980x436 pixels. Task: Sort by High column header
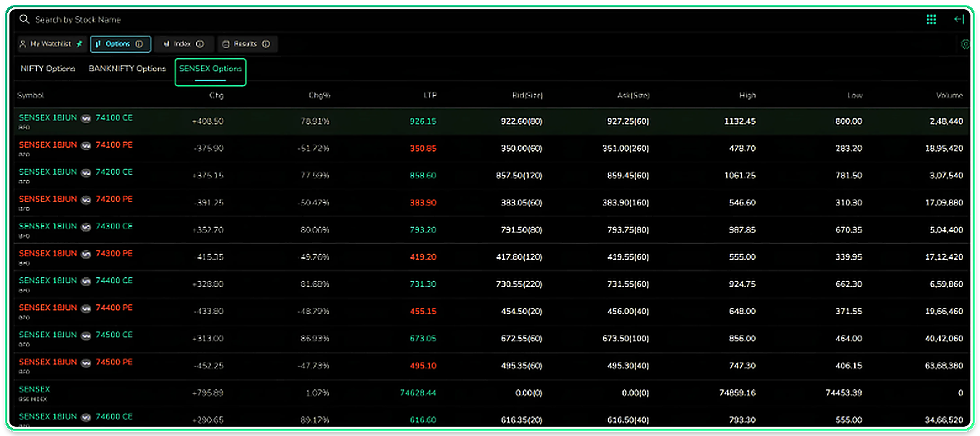(747, 95)
